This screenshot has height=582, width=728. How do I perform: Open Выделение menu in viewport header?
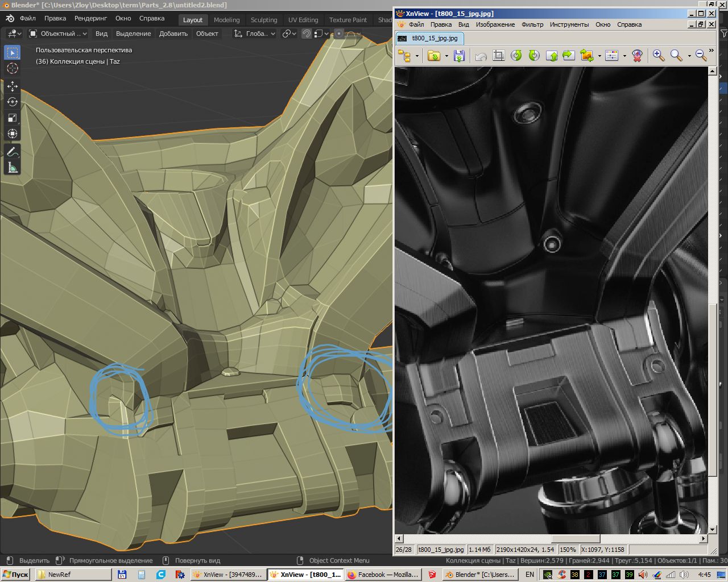pyautogui.click(x=134, y=34)
